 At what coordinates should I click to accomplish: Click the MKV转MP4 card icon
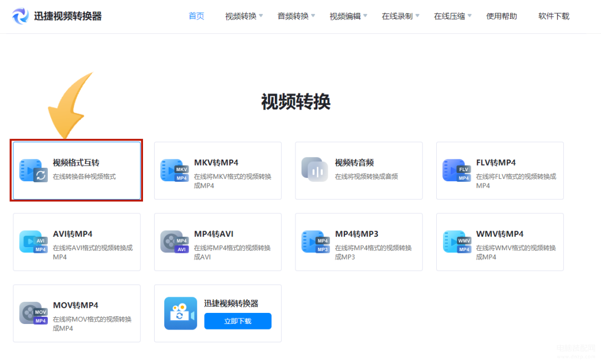click(x=175, y=170)
